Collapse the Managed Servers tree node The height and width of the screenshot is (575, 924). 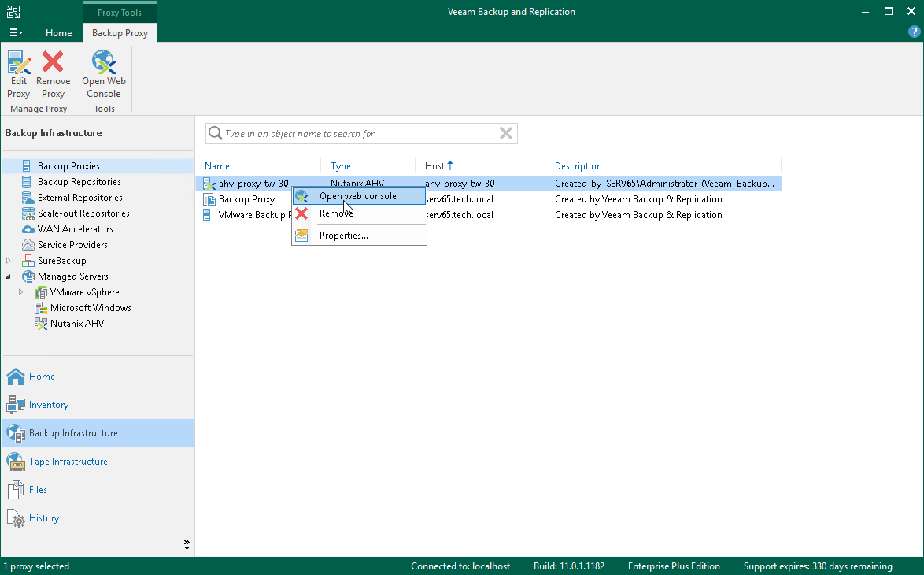point(8,276)
